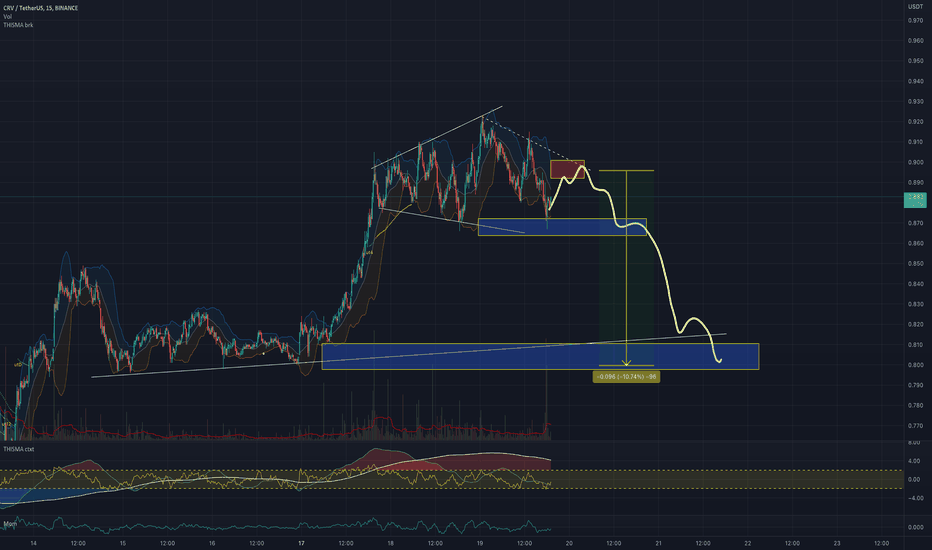Click the 0.780 price axis label
Screen dimensions: 932x550
pyautogui.click(x=915, y=406)
